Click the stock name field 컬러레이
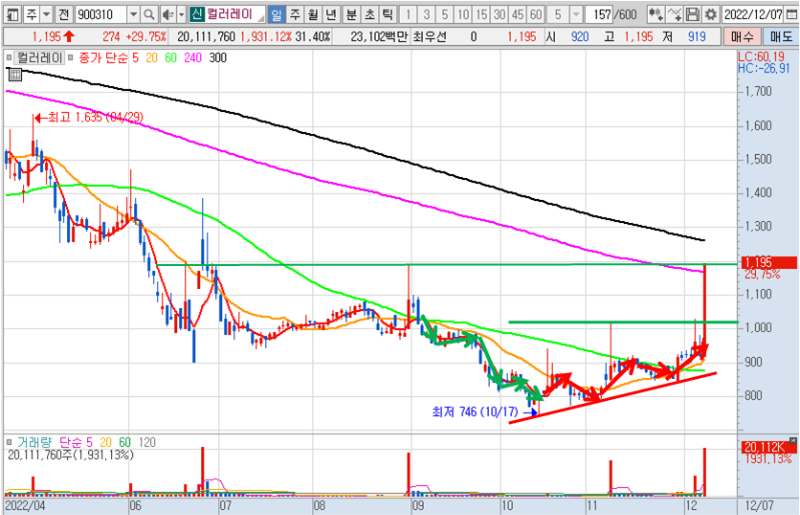 tap(228, 14)
